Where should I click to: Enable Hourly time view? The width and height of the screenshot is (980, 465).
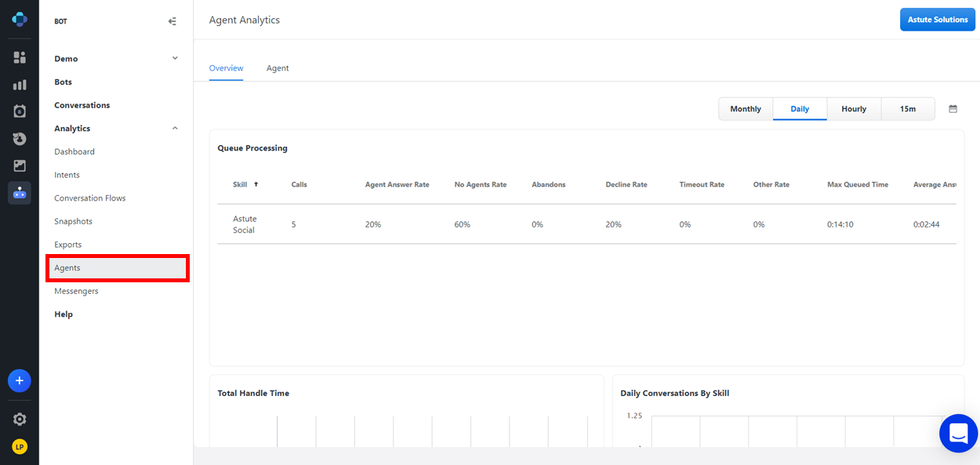854,109
